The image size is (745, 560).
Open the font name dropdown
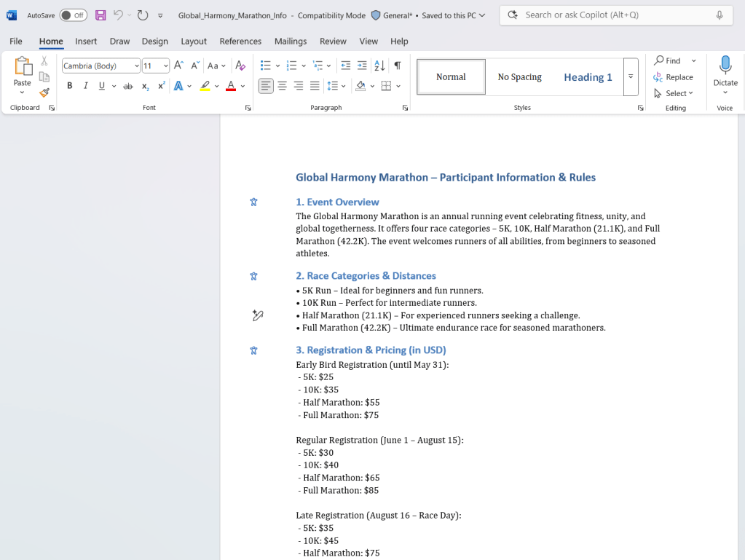click(x=136, y=66)
